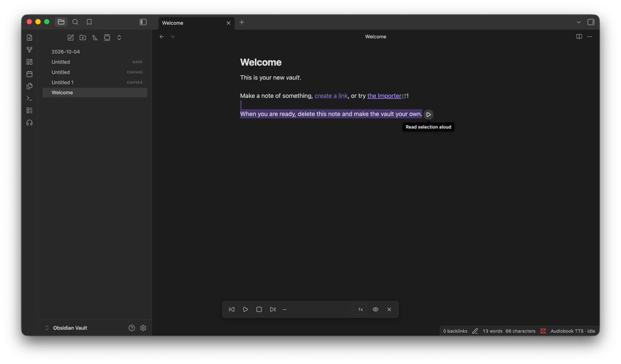Screen dimensions: 621x364
Task: Click the headphones Audiobook ribbon icon
Action: 30,123
